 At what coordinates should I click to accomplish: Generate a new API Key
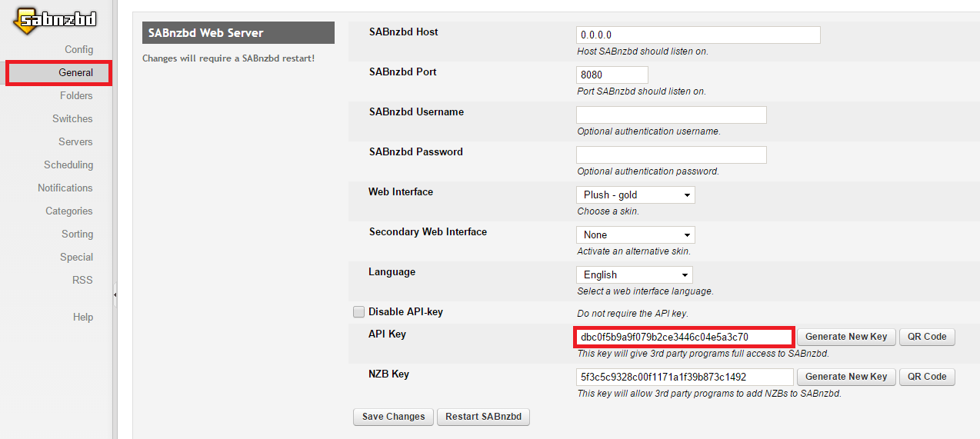pos(845,337)
